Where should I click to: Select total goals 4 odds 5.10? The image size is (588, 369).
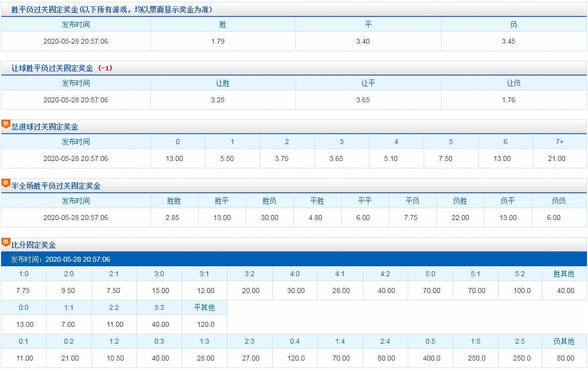(x=391, y=158)
